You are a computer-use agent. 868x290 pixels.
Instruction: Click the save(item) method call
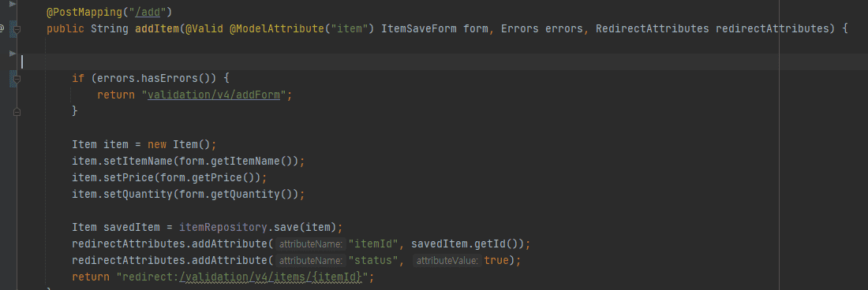click(x=305, y=227)
